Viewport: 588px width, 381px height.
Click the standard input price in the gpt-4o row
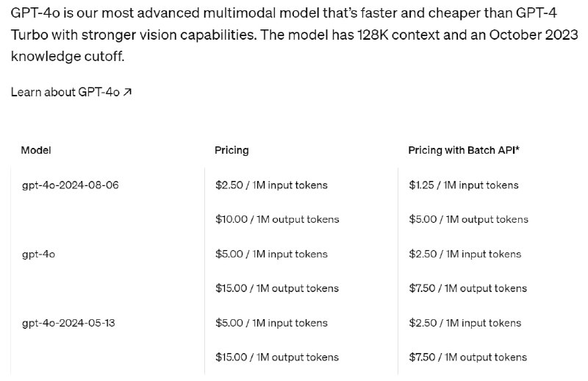tap(271, 254)
